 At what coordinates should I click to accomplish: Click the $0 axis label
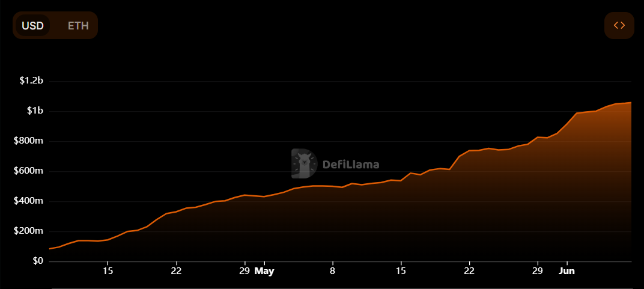click(37, 261)
